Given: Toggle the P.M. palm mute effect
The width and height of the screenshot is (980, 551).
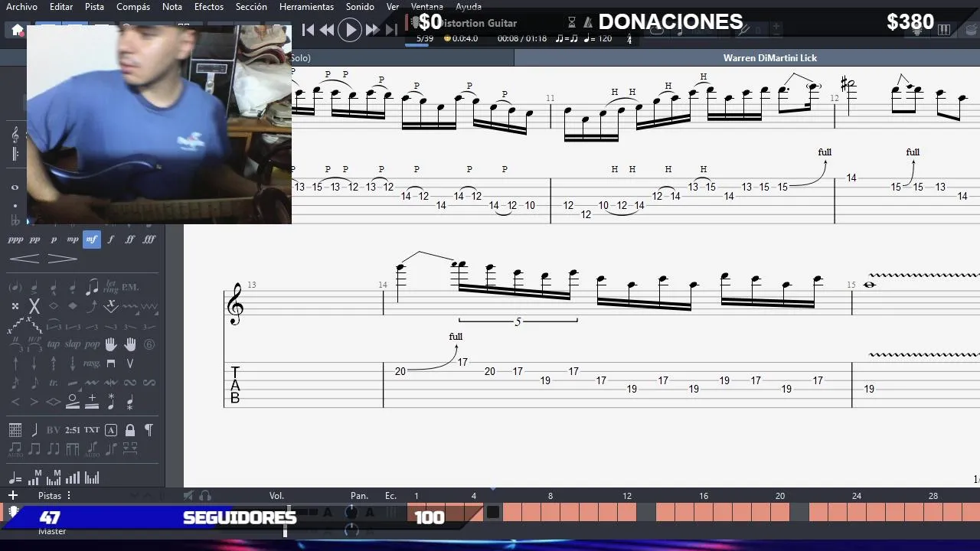Looking at the screenshot, I should [130, 287].
